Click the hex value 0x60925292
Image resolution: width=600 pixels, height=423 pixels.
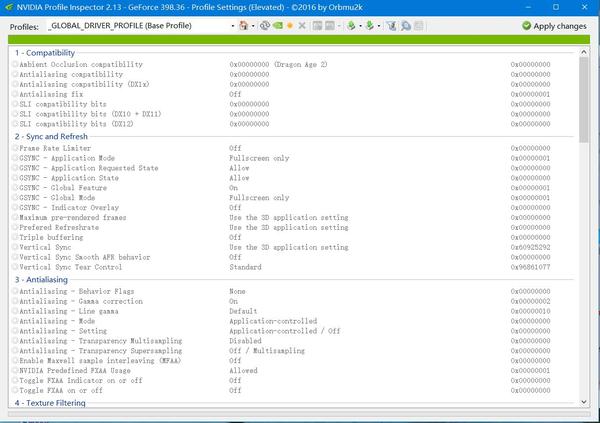[530, 247]
